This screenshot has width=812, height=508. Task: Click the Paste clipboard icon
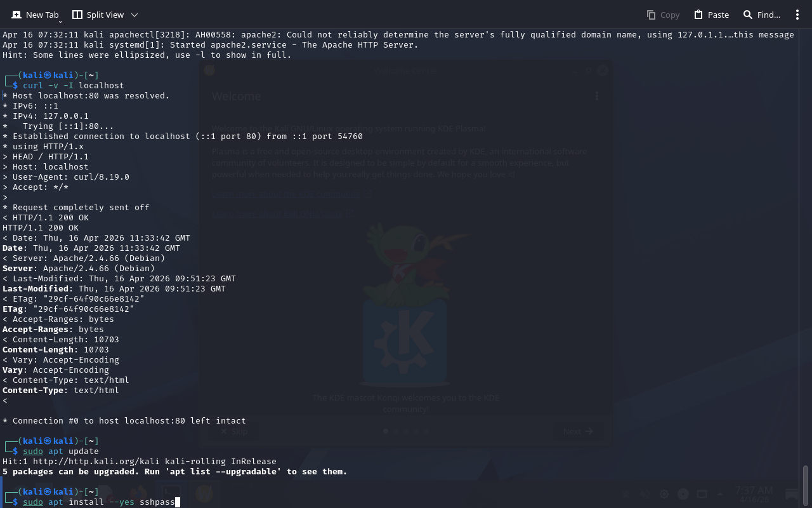tap(711, 15)
